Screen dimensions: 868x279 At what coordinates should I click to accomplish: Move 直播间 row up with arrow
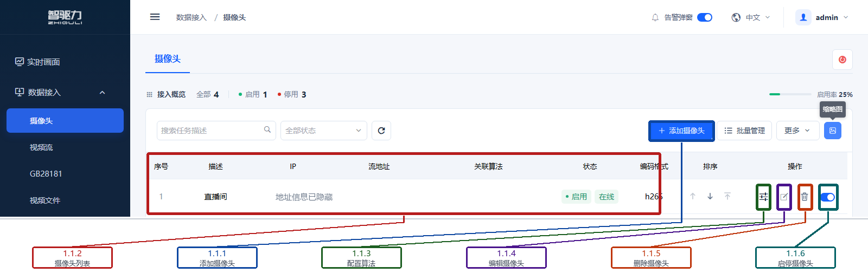693,196
